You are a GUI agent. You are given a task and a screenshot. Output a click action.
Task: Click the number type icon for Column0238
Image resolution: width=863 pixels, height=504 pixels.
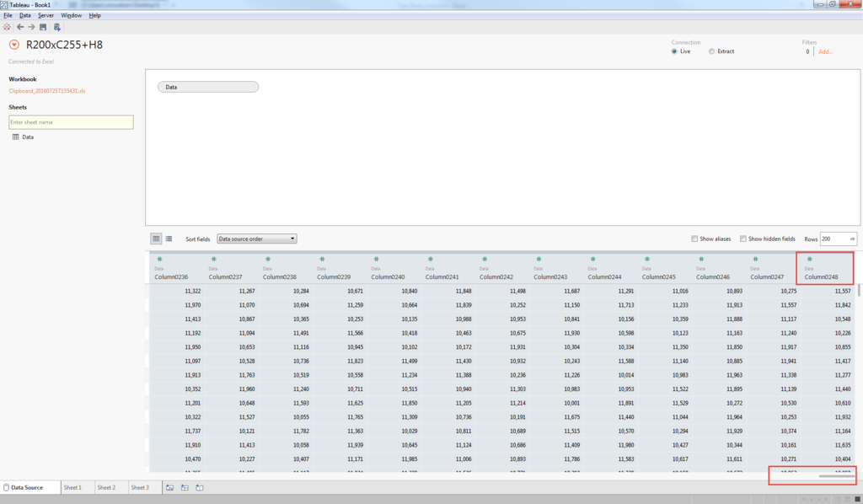267,259
